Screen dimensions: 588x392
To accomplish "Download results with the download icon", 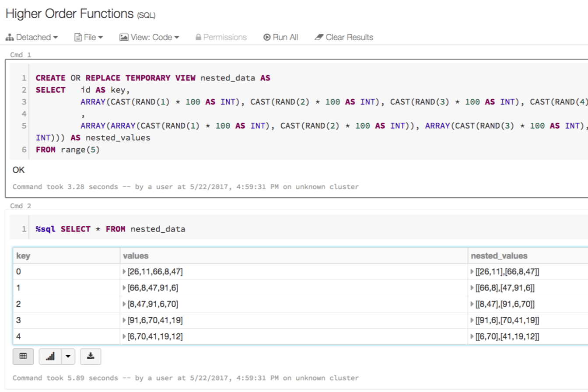I will (x=91, y=357).
